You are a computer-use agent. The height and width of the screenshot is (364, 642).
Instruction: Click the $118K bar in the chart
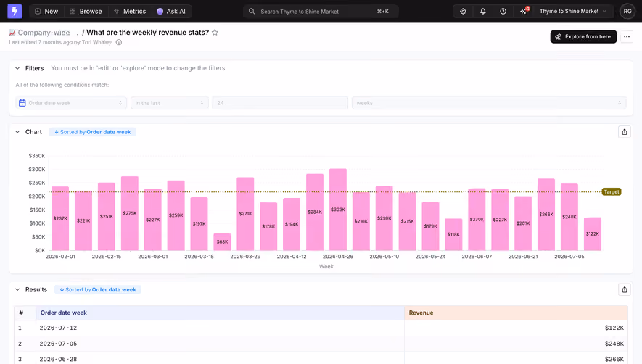[453, 234]
